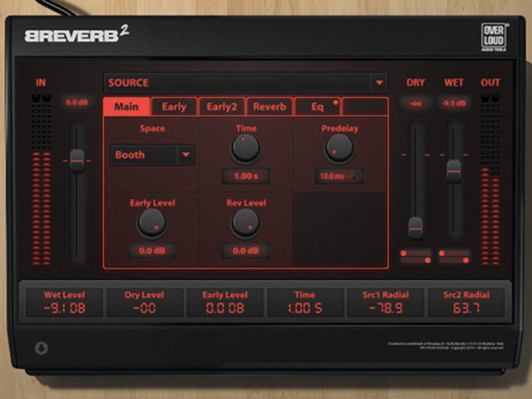Click the Early Level display slot at bottom
The height and width of the screenshot is (399, 532).
225,303
